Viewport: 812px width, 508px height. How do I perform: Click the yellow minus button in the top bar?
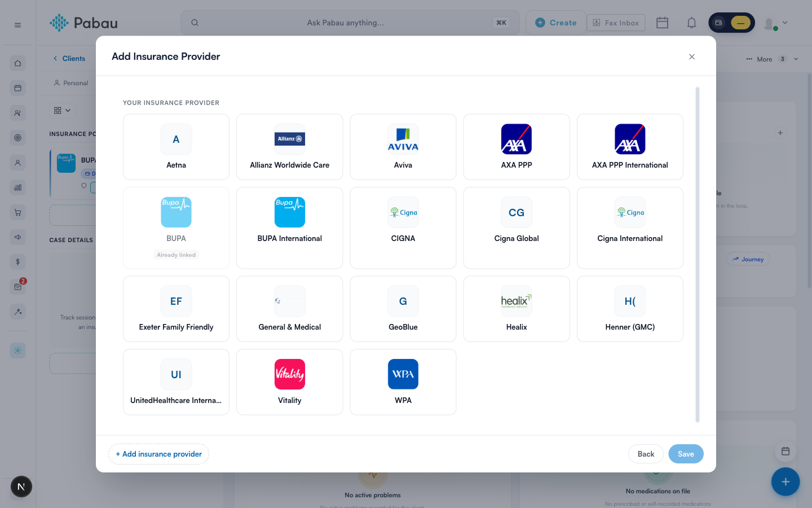coord(740,23)
